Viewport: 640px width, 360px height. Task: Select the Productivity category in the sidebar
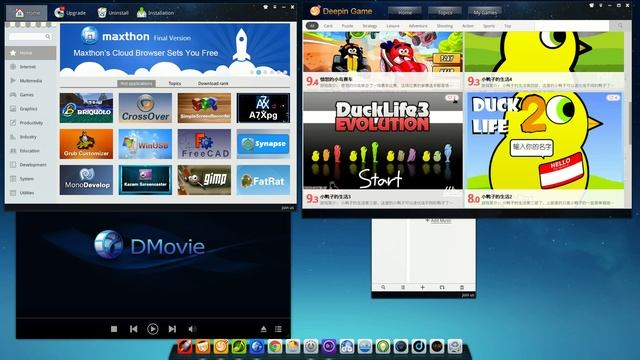point(31,122)
